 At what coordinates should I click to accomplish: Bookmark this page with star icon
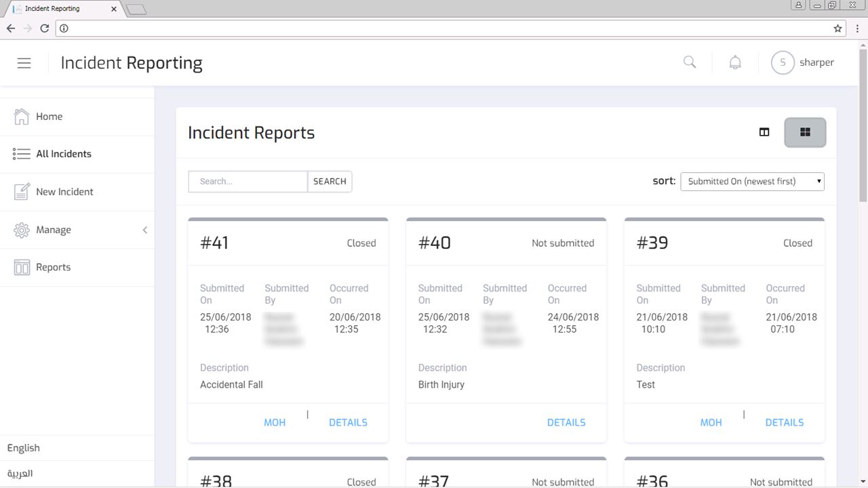838,28
